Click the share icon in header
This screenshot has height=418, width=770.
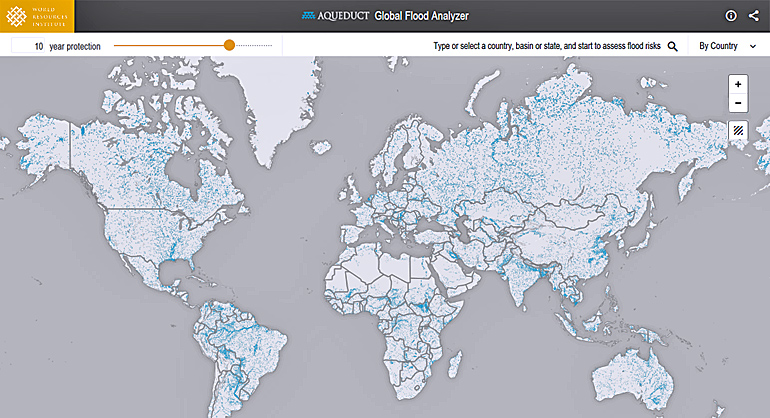pos(753,16)
